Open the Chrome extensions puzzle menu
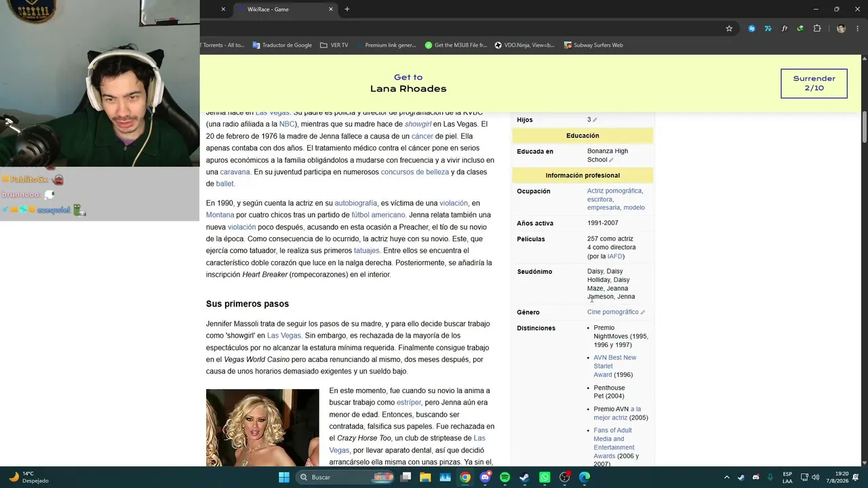868x488 pixels. pos(817,28)
